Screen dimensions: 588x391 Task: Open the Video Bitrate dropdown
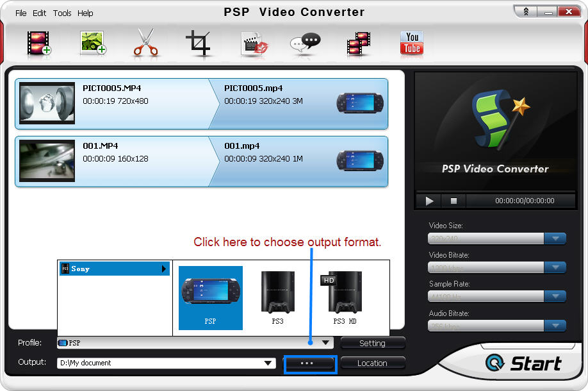(555, 267)
